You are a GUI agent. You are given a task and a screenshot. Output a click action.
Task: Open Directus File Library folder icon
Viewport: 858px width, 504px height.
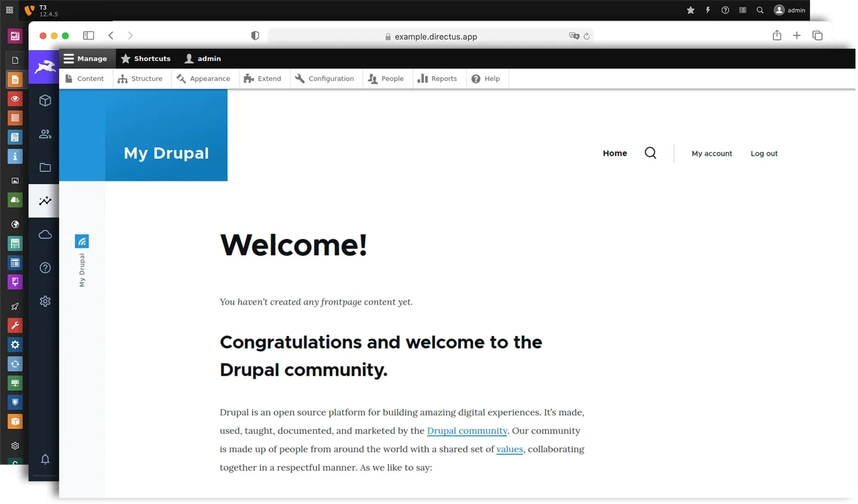click(45, 167)
